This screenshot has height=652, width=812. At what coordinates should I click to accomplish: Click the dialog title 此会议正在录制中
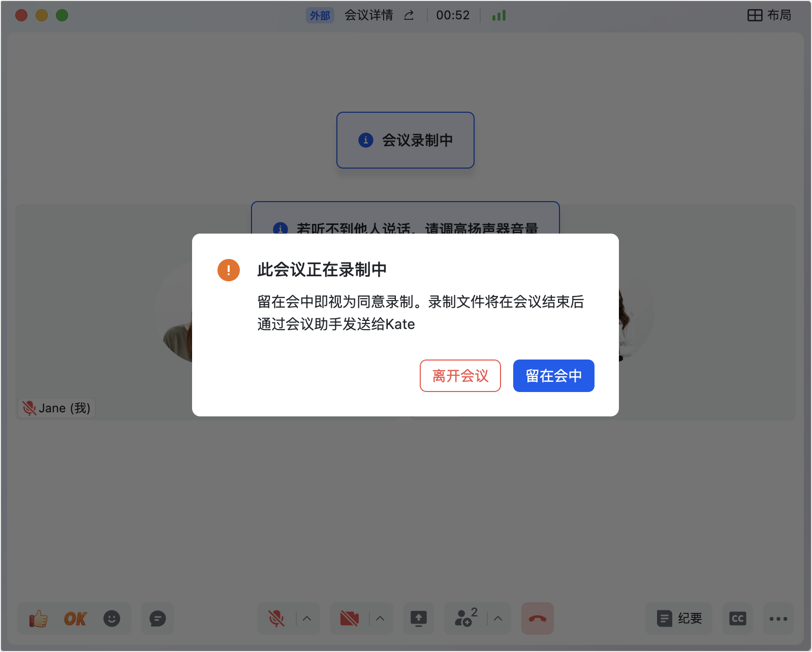[322, 270]
